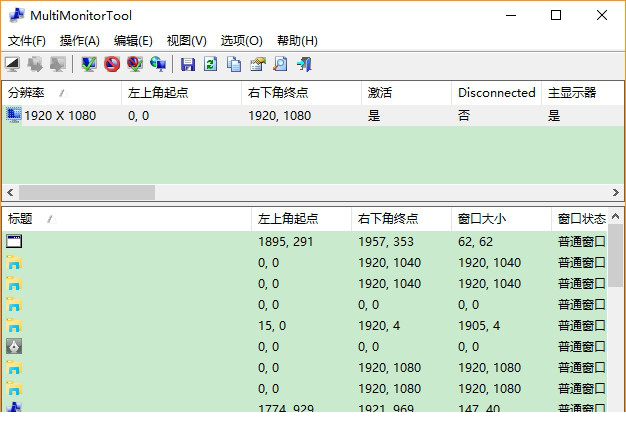
Task: Click the 62, 62 window size cell
Action: (x=475, y=242)
